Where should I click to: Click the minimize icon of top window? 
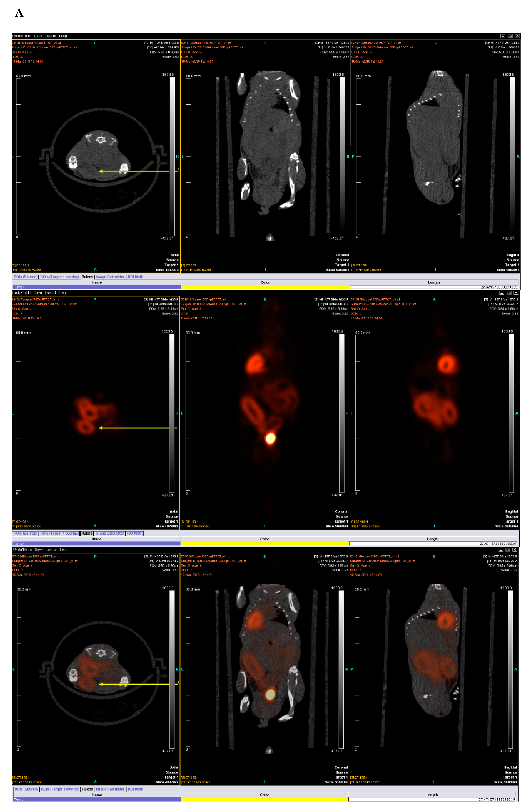[503, 36]
